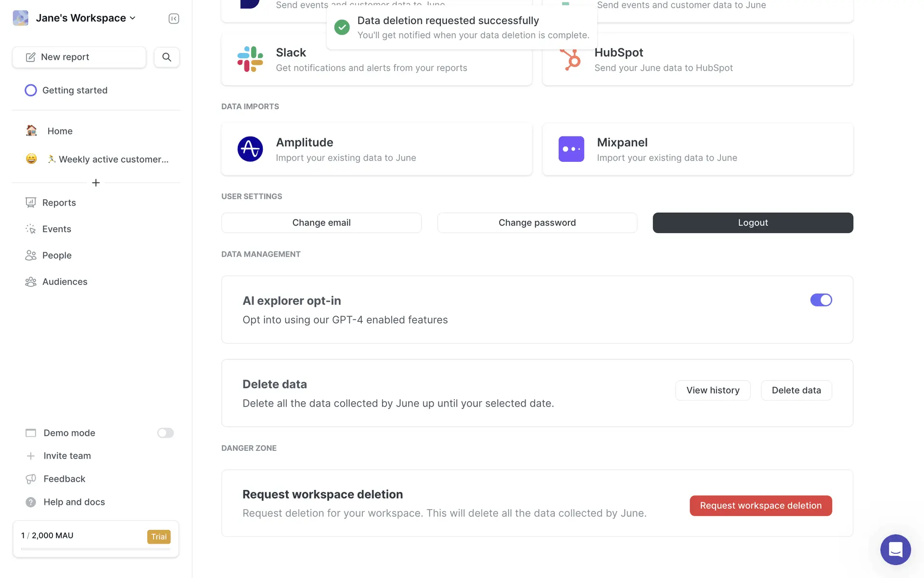Click View history for deleted data

click(712, 390)
